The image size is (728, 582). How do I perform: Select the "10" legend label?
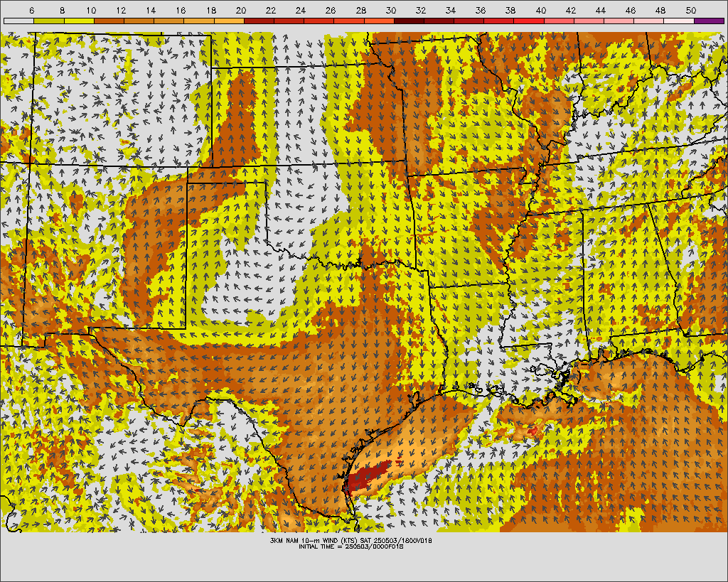91,10
